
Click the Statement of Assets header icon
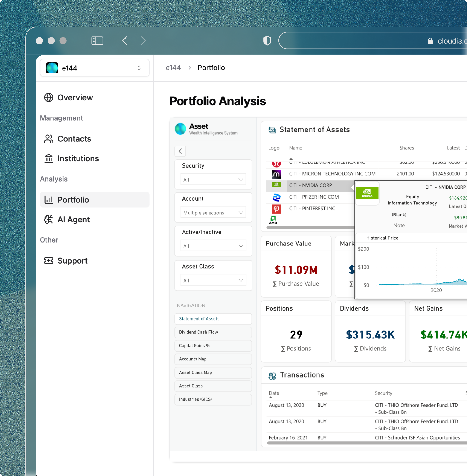[272, 130]
